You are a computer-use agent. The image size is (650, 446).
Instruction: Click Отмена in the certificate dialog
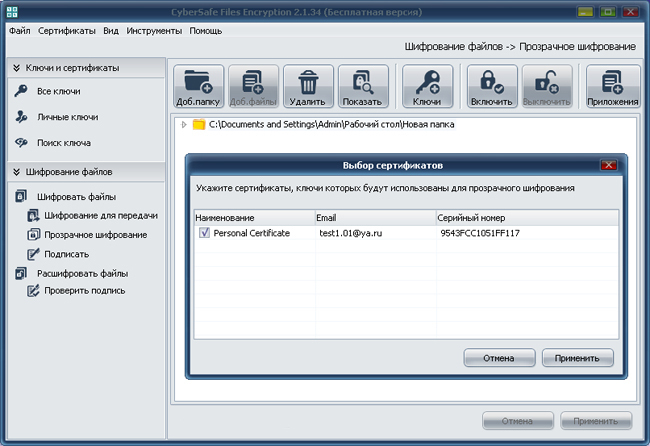tap(499, 358)
